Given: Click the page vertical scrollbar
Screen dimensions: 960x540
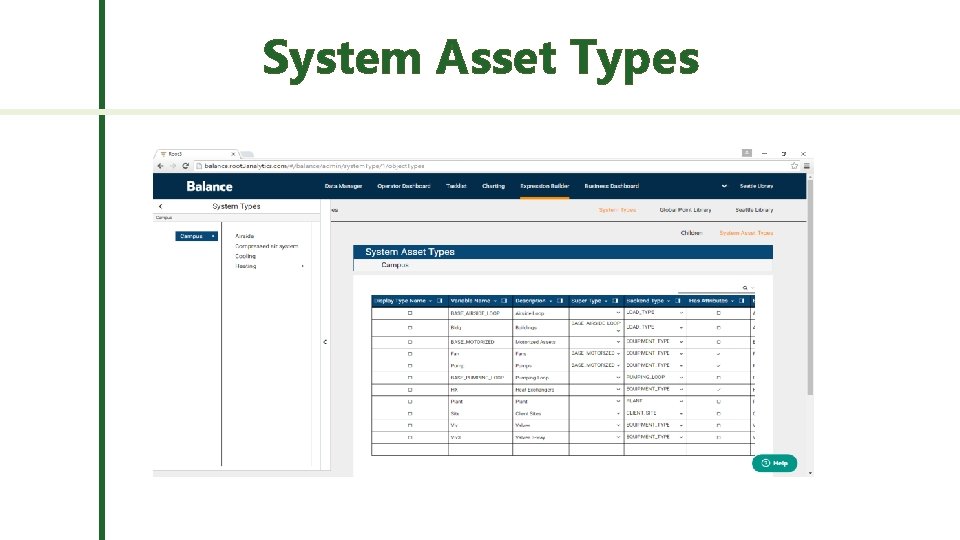Looking at the screenshot, I should pos(810,288).
